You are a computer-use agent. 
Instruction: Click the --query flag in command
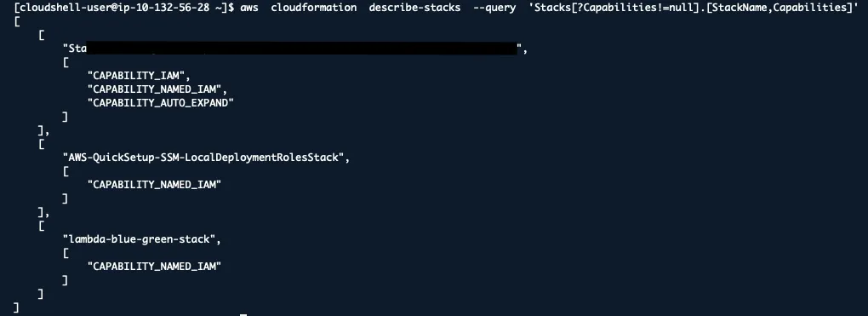pos(494,9)
